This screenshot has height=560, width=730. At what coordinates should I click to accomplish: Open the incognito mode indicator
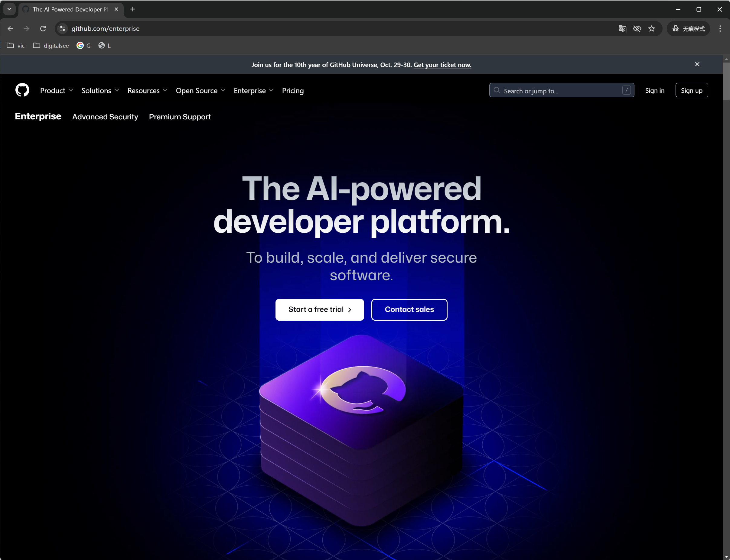[689, 29]
